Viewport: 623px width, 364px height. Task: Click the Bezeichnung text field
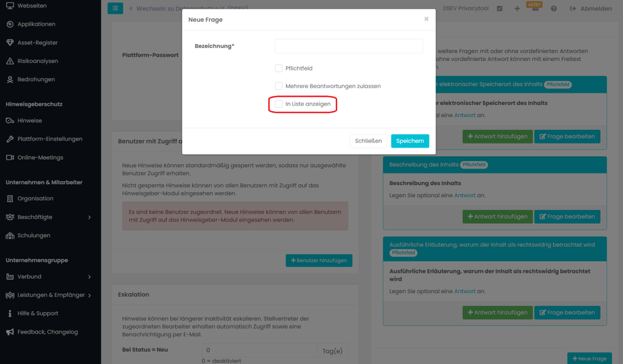pyautogui.click(x=349, y=46)
